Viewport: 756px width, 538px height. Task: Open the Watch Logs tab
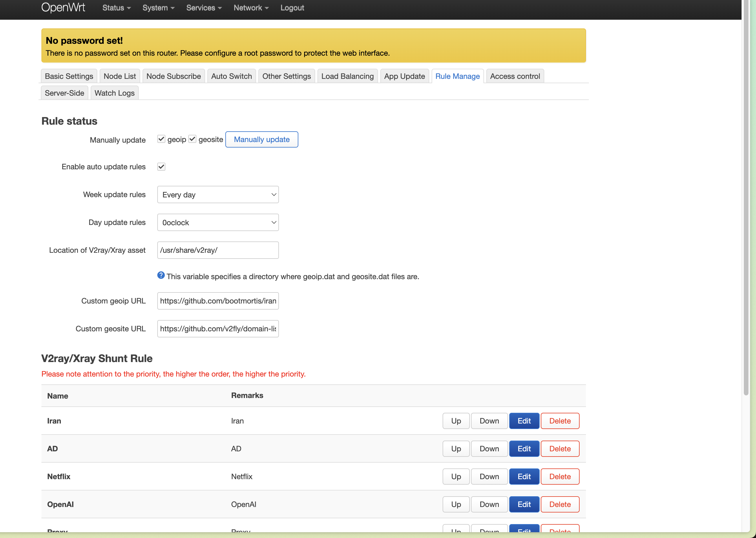[114, 93]
